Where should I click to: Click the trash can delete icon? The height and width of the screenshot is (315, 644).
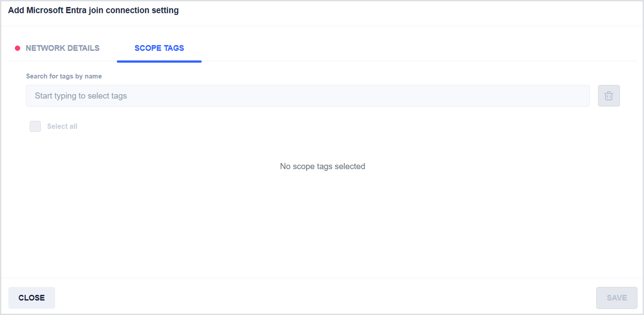coord(609,96)
